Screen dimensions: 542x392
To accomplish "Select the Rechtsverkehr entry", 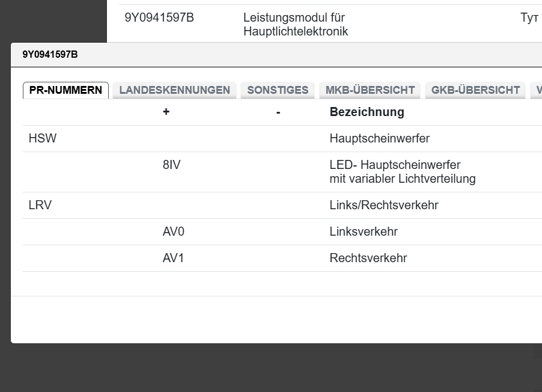I will coord(368,259).
